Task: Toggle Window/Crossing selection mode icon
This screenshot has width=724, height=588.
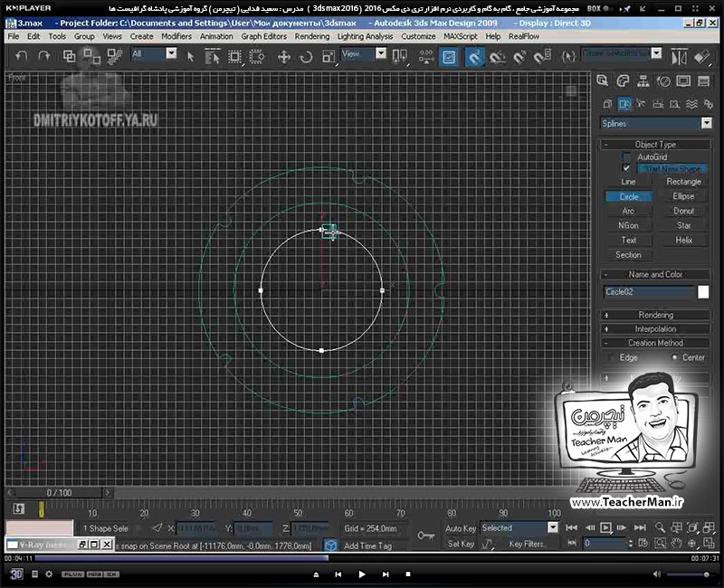Action: pyautogui.click(x=257, y=57)
